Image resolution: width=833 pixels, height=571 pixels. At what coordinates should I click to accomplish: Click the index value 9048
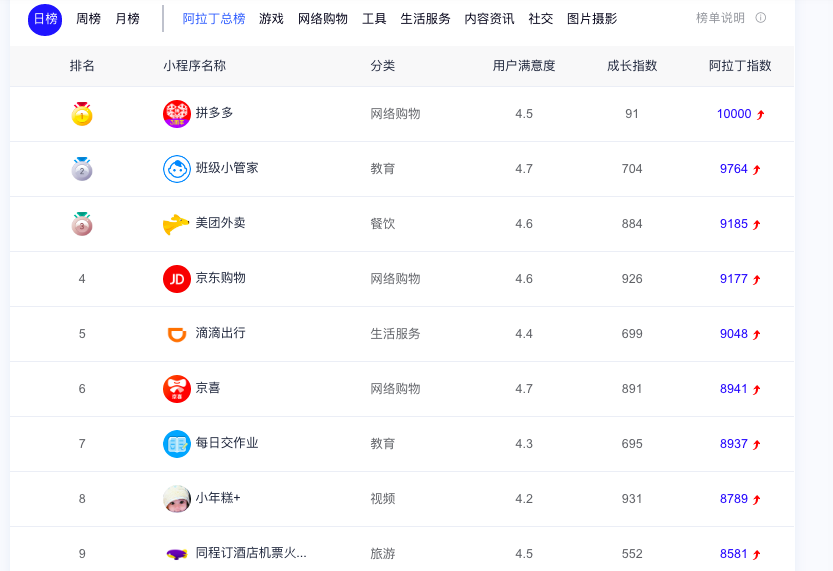tap(734, 334)
